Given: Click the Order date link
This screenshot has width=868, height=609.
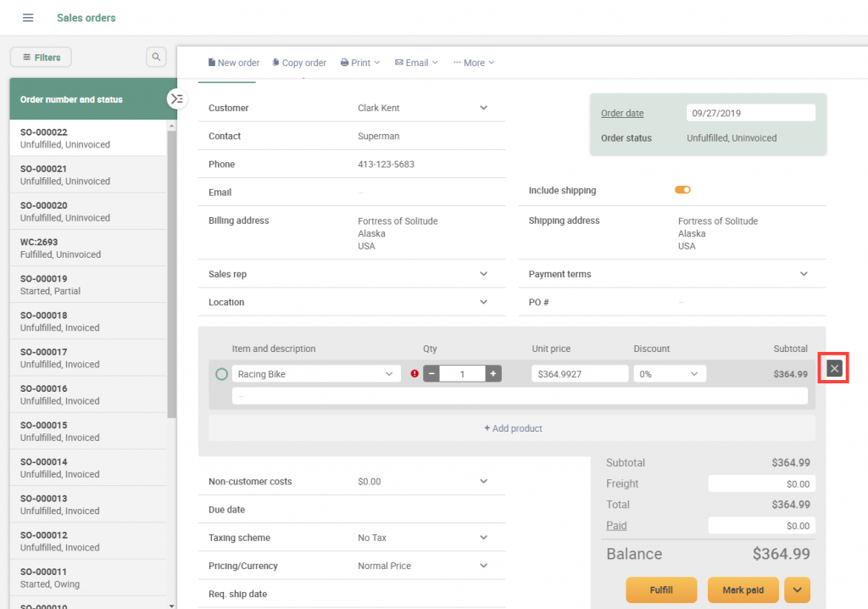Looking at the screenshot, I should 622,113.
